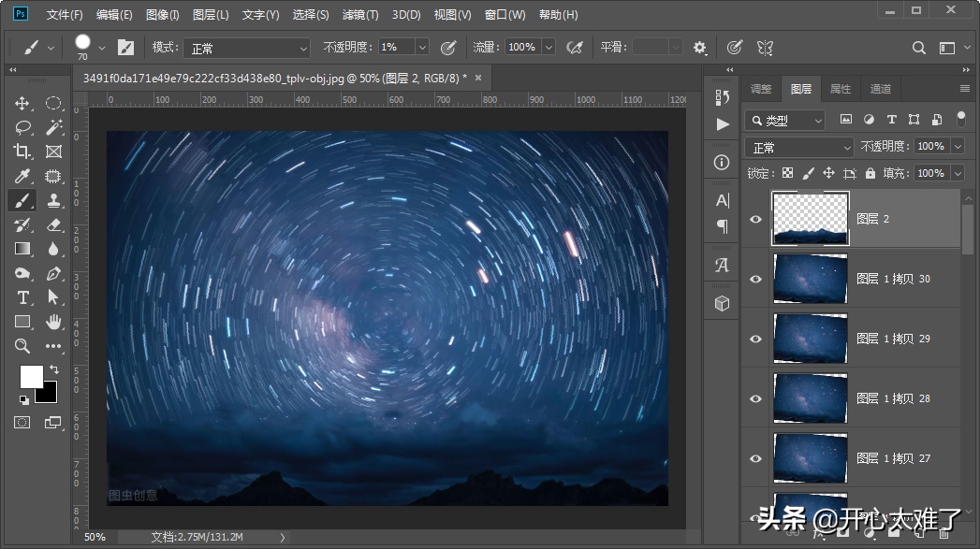Open layer fill 100% dropdown arrow
The width and height of the screenshot is (980, 549).
958,173
